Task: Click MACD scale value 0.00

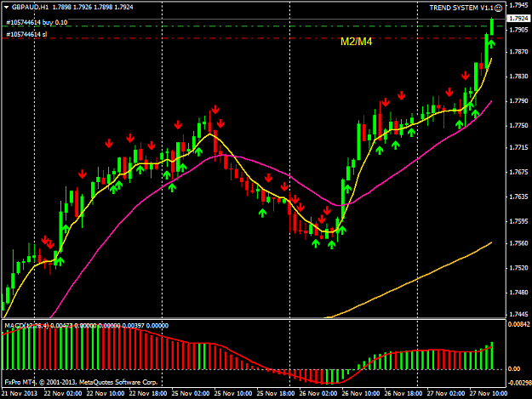Action: [514, 369]
